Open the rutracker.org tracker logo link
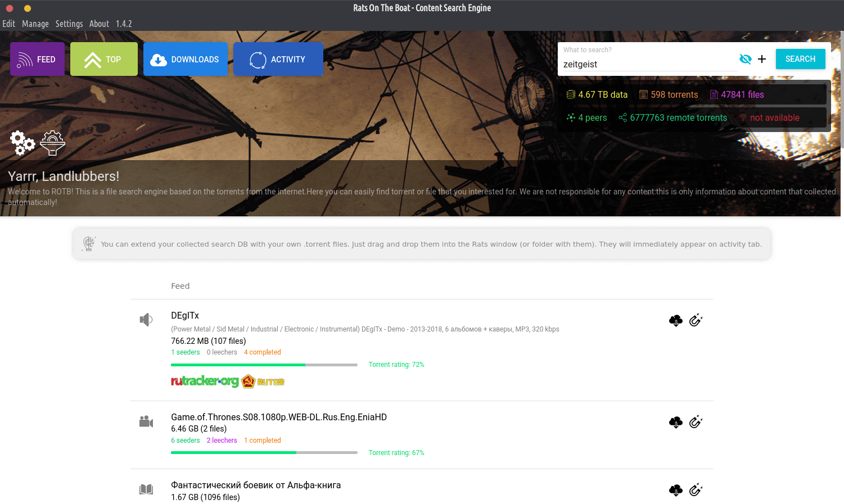Screen dimensions: 844x504 click(205, 382)
